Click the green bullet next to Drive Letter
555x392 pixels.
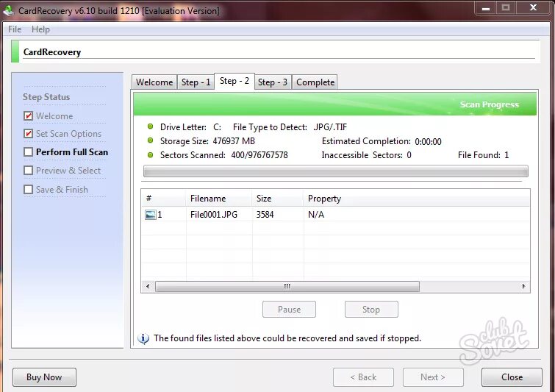(151, 126)
